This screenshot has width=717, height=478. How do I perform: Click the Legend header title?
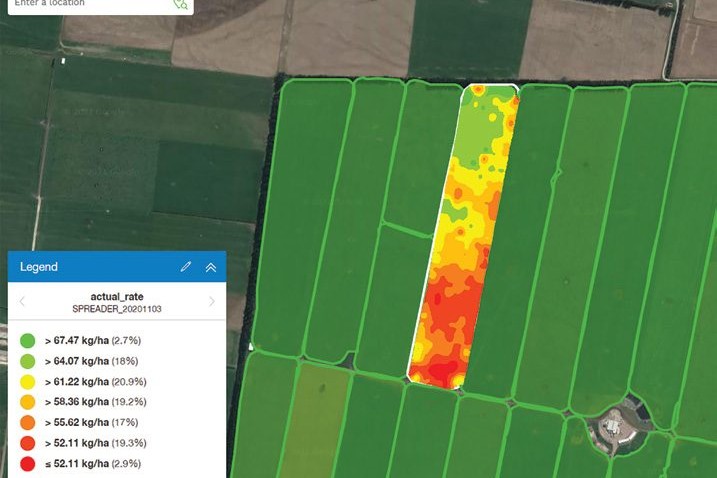39,267
